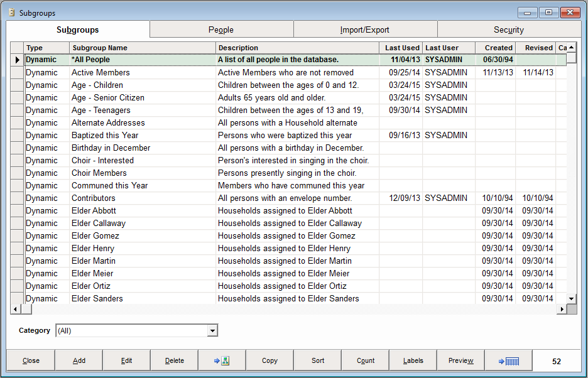588x378 pixels.
Task: Open the Category dropdown arrow
Action: (x=212, y=330)
